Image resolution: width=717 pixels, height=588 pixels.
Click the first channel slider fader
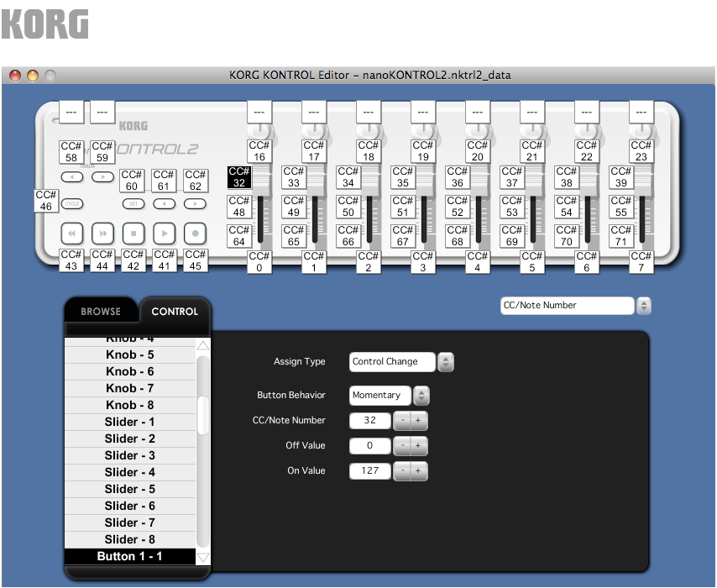point(262,181)
